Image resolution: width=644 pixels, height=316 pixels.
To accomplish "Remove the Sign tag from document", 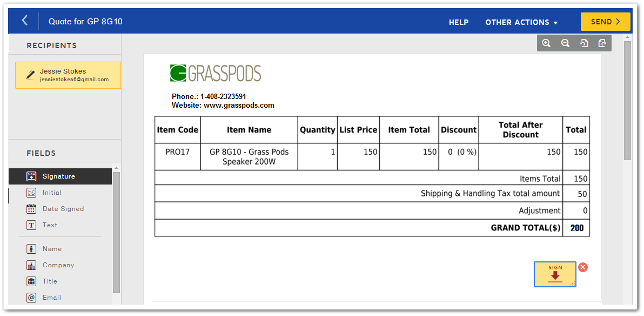I will pos(583,267).
